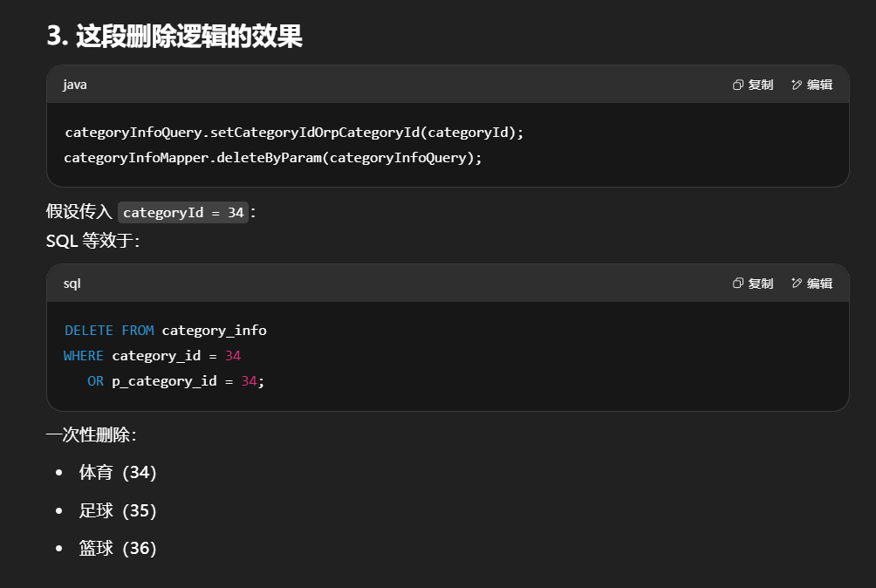876x588 pixels.
Task: Click the WHERE keyword in the SQL
Action: [x=84, y=356]
